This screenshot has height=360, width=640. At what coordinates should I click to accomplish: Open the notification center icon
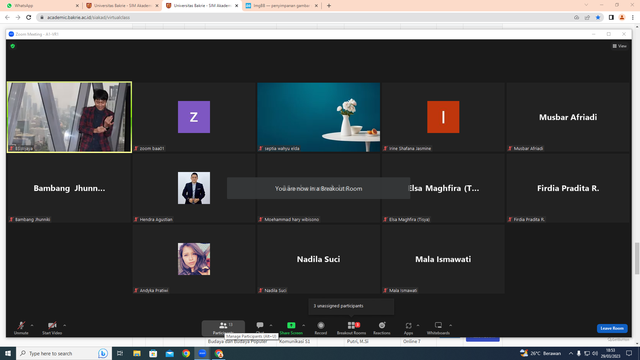(629, 353)
